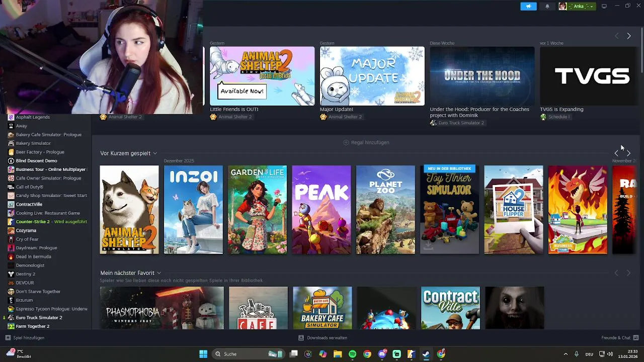Open the Animal Shelter 2 link under Little Friends is OUT
644x362 pixels.
pos(235,117)
